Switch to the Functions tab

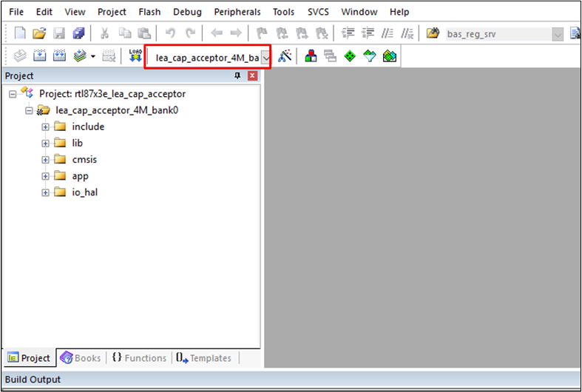click(139, 358)
